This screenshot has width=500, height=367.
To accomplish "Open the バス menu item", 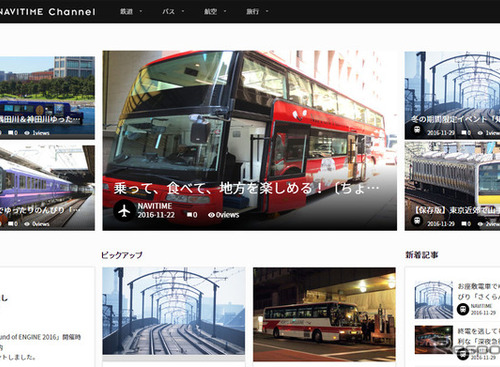I will (168, 11).
